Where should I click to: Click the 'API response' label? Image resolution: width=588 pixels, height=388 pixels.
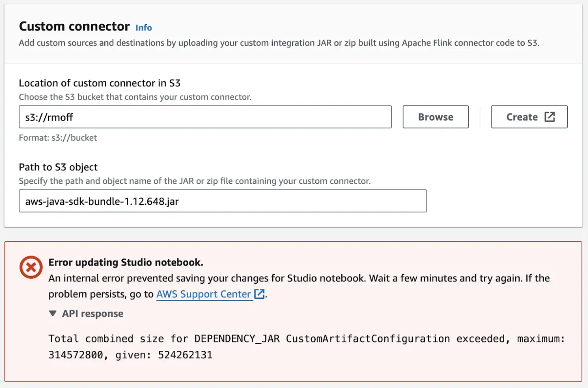(93, 314)
